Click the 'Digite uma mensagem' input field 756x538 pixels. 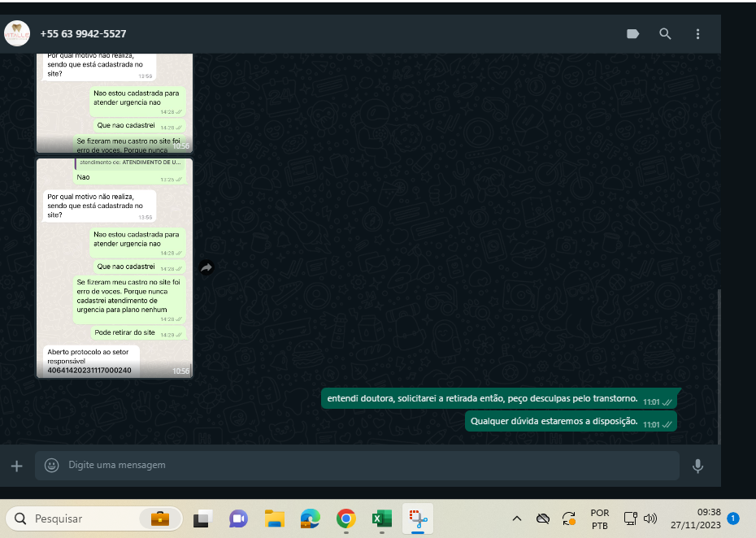pos(358,466)
